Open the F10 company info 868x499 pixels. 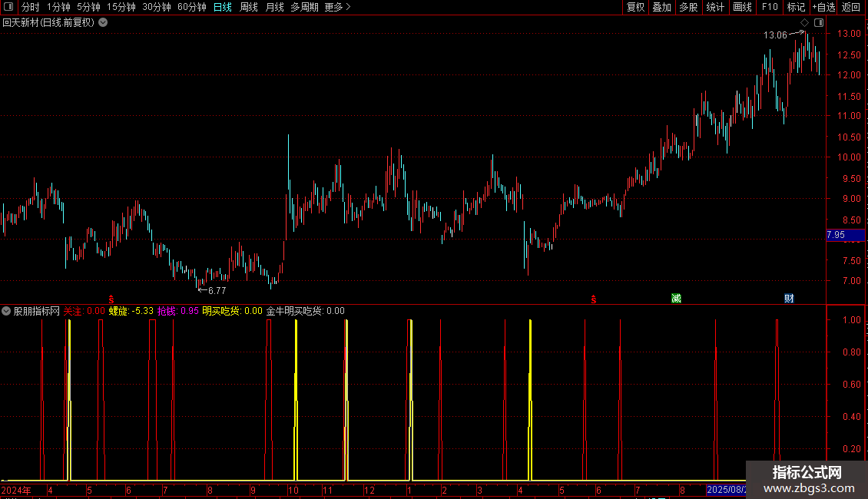coord(770,7)
